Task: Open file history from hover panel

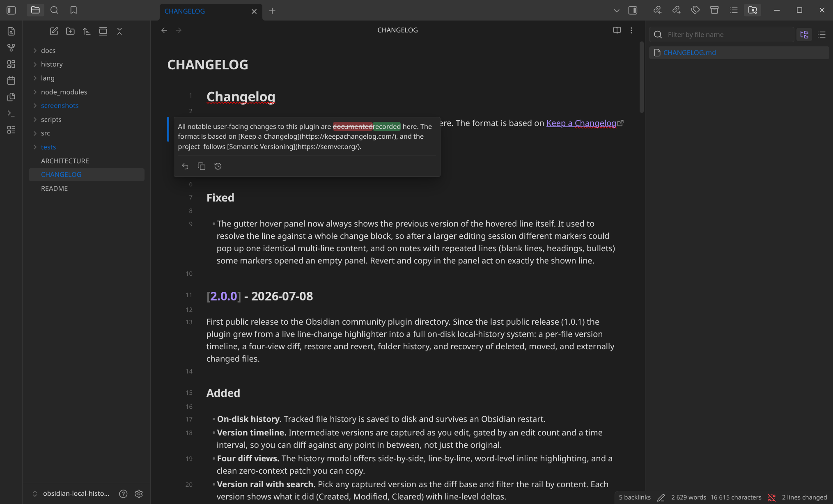Action: coord(218,166)
